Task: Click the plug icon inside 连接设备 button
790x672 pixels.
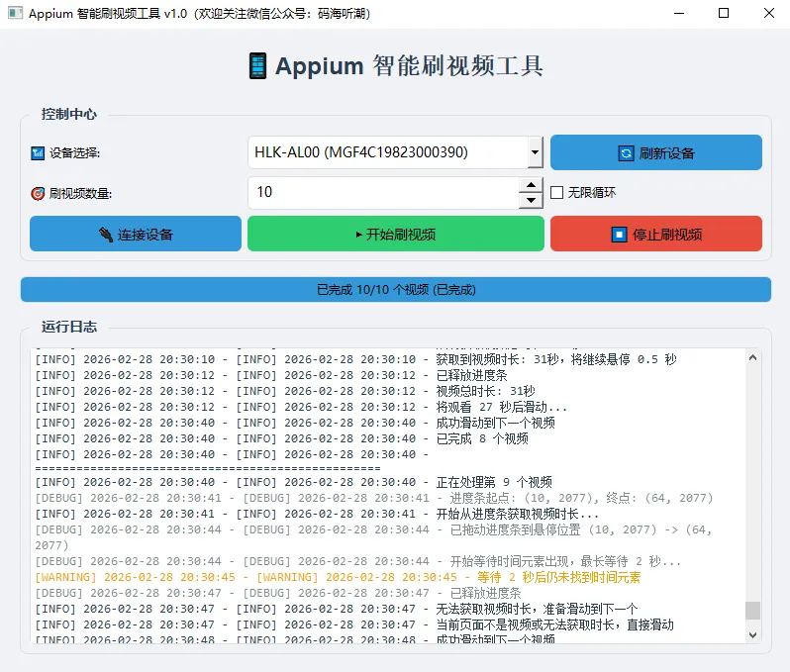Action: tap(105, 235)
